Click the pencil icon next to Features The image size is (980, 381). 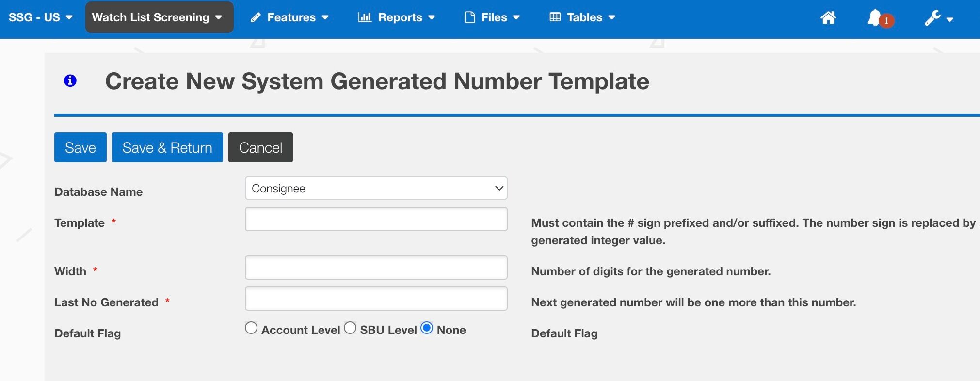tap(256, 18)
